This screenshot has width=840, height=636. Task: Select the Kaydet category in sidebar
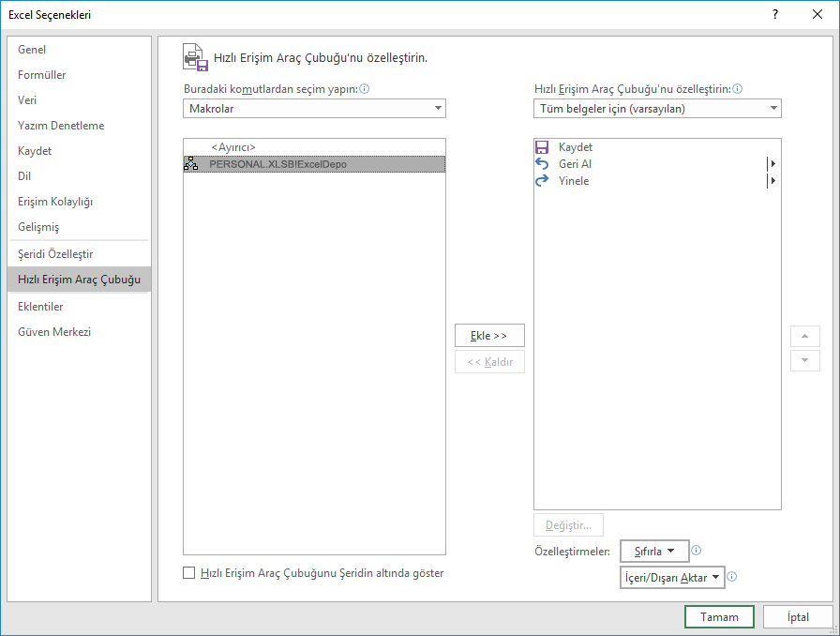80,151
